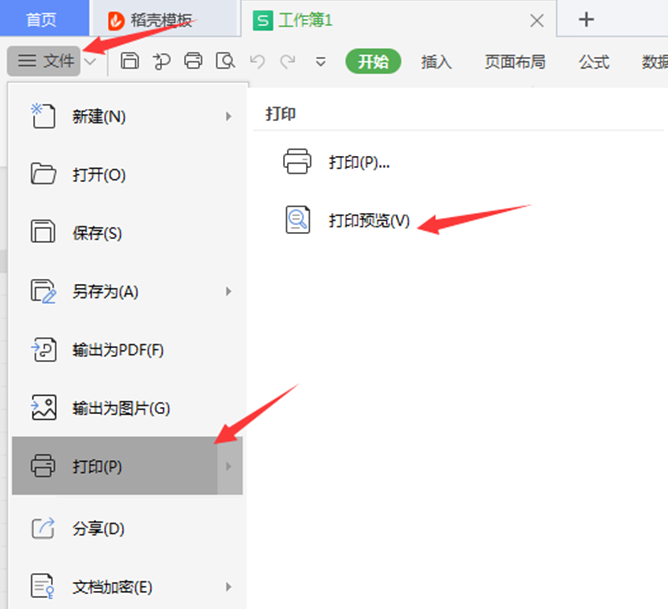Click the export to PDF toolbar icon

click(161, 61)
